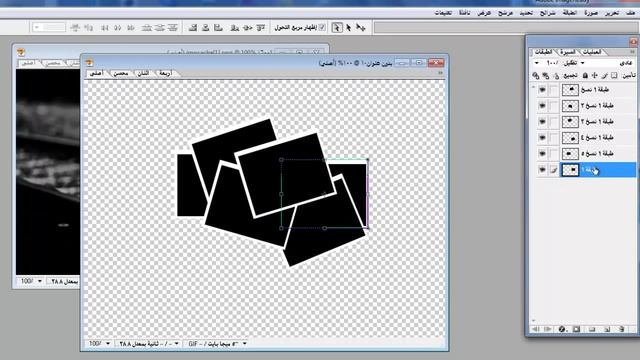This screenshot has width=640, height=360.
Task: Open the مرشح menu
Action: click(x=505, y=13)
